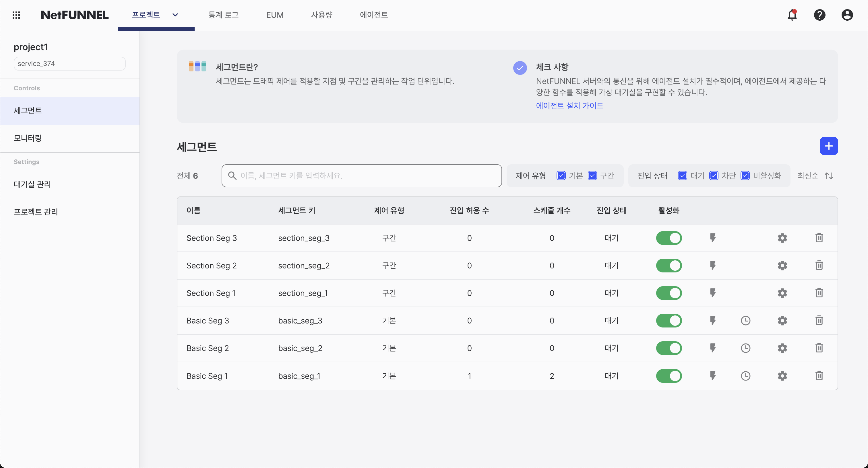Uncheck the 비활성화 filter checkbox
Image resolution: width=868 pixels, height=468 pixels.
pos(745,175)
